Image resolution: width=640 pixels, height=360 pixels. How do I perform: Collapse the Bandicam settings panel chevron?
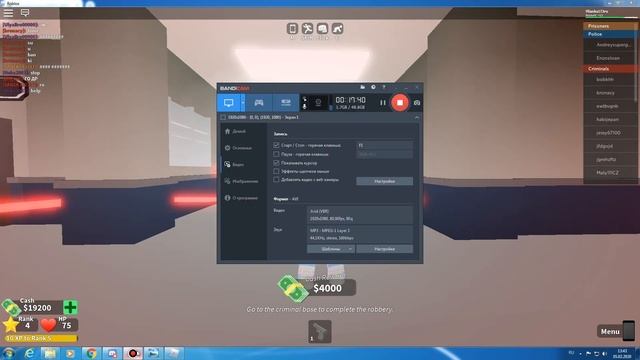click(x=417, y=117)
